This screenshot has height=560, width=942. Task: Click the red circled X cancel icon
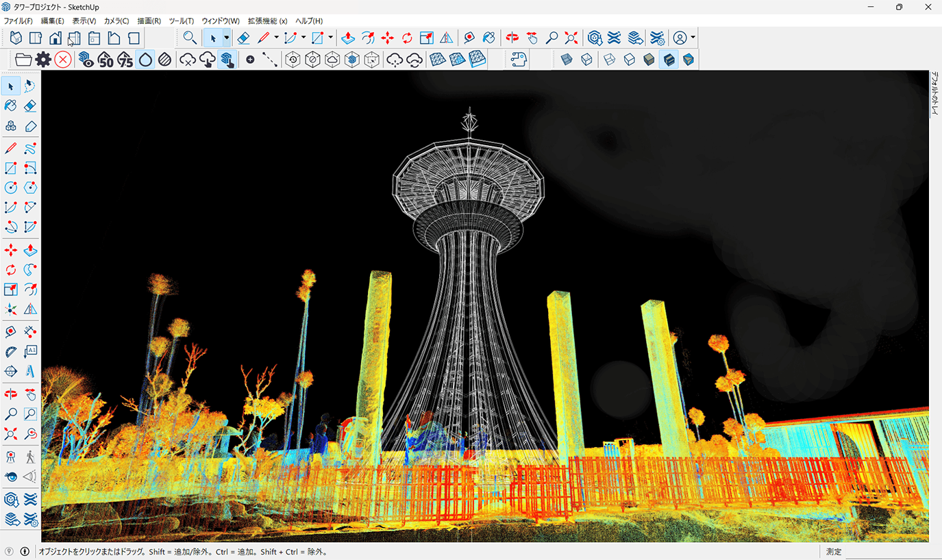click(x=63, y=60)
